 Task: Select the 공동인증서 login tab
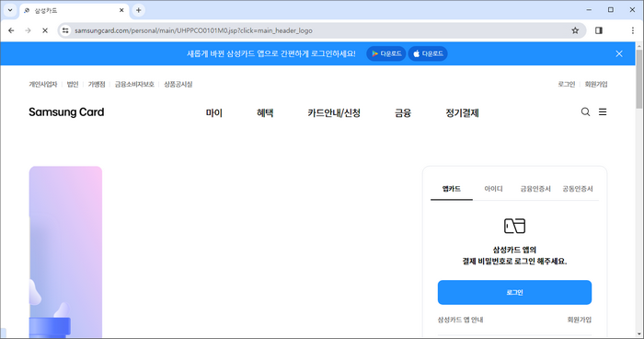pos(578,189)
